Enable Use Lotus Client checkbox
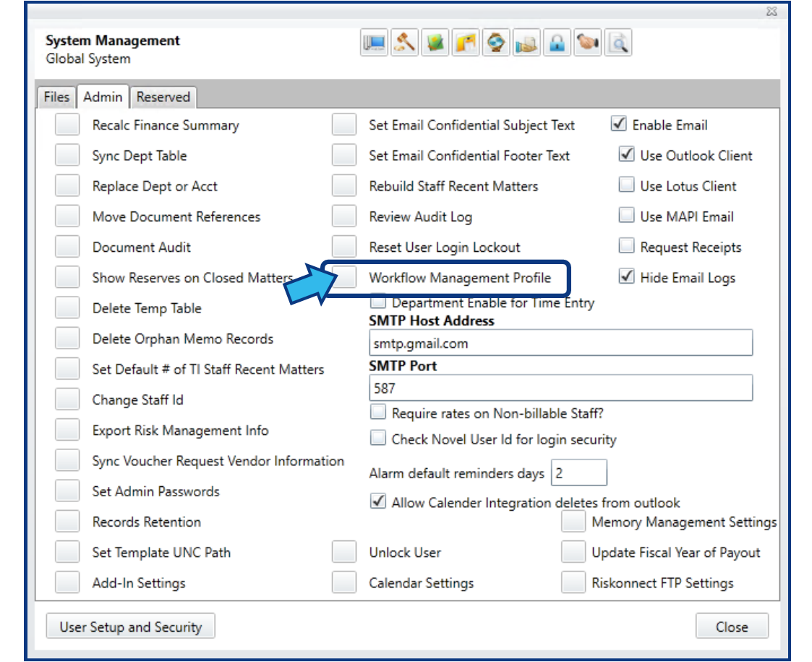Image resolution: width=812 pixels, height=662 pixels. point(627,184)
